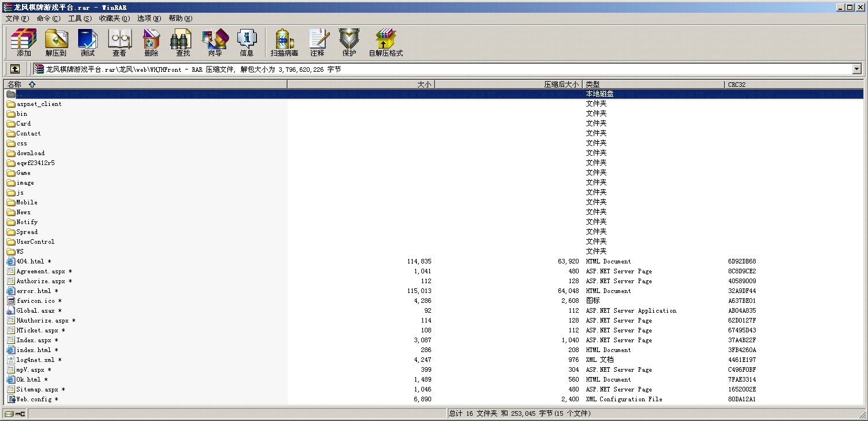The width and height of the screenshot is (868, 421).
Task: Click the Virus Scan (扫描病毒) icon
Action: point(284,42)
